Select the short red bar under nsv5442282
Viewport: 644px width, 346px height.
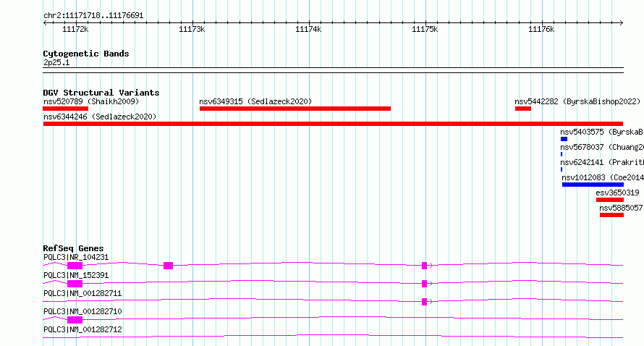click(523, 109)
